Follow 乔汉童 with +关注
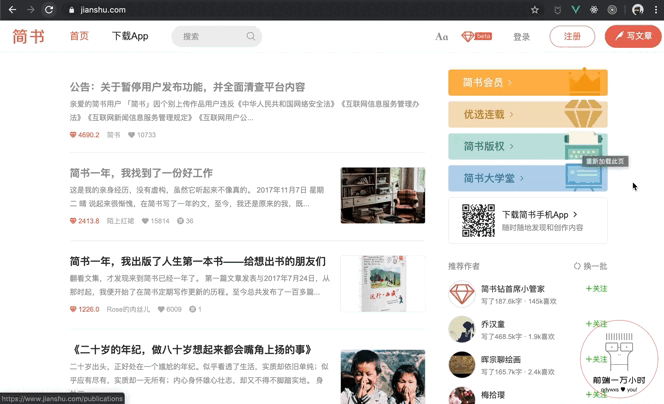This screenshot has width=664, height=404. click(596, 324)
